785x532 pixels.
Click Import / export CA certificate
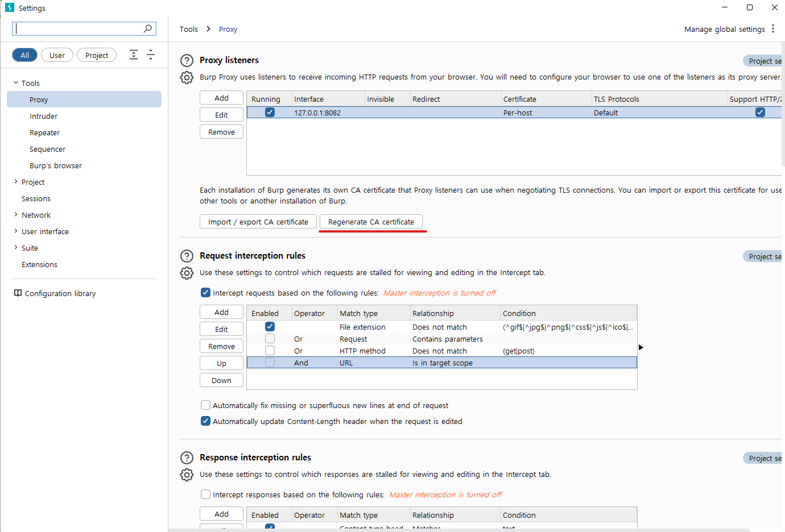pyautogui.click(x=258, y=222)
